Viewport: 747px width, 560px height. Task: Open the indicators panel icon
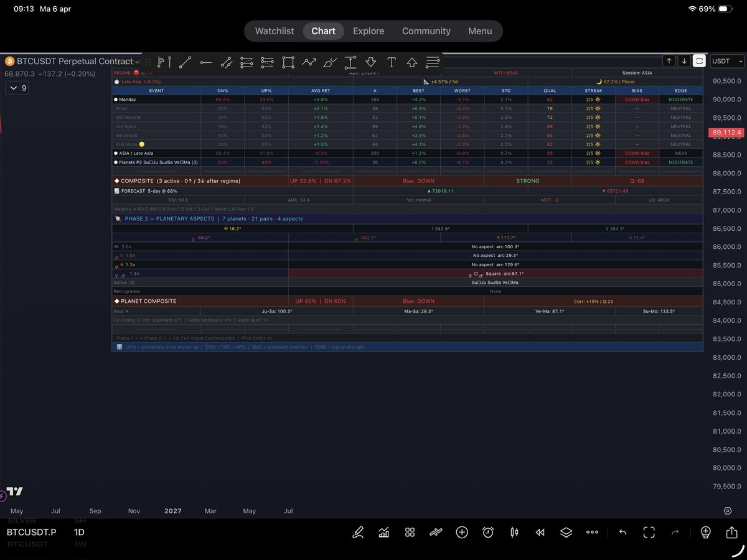[384, 532]
